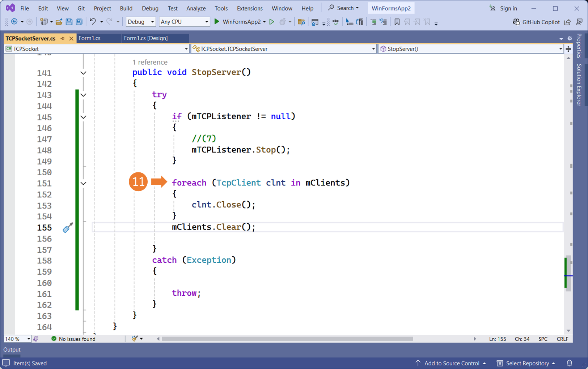This screenshot has height=369, width=588.
Task: Click the GitHub Copilot icon button
Action: (536, 22)
